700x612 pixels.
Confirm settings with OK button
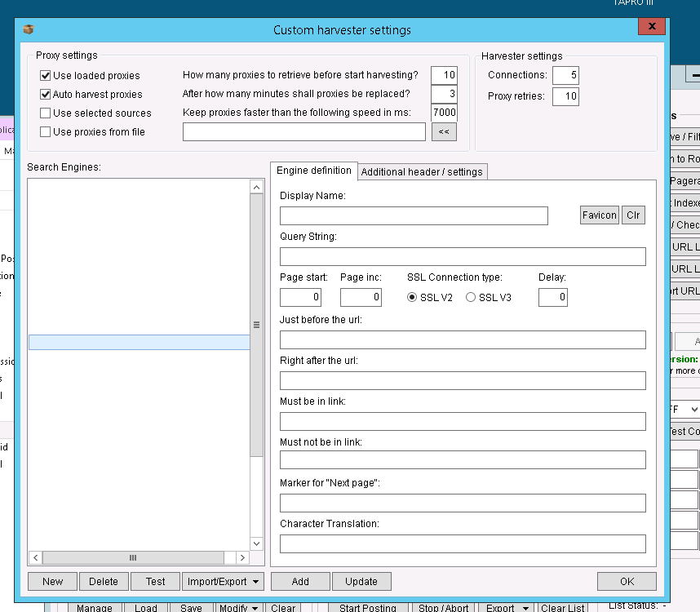627,581
